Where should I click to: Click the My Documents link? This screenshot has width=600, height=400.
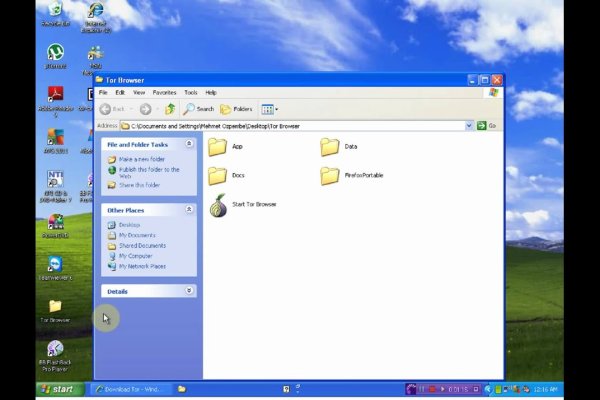coord(137,235)
